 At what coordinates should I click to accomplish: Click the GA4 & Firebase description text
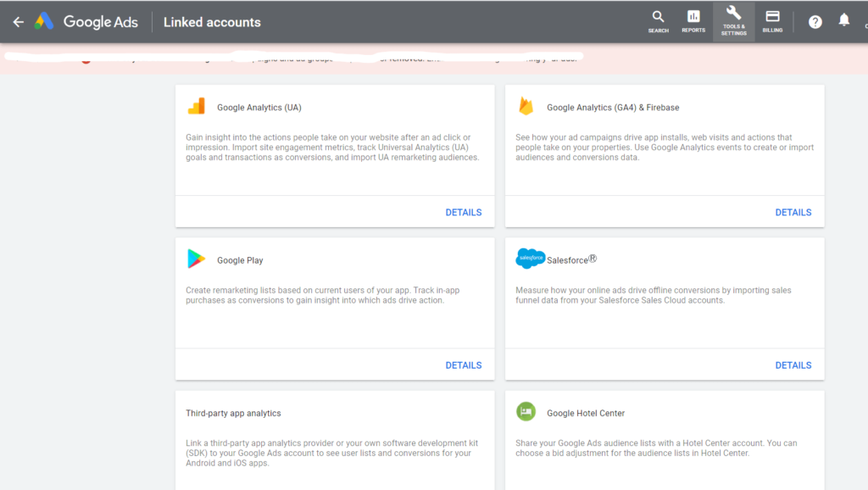(665, 148)
